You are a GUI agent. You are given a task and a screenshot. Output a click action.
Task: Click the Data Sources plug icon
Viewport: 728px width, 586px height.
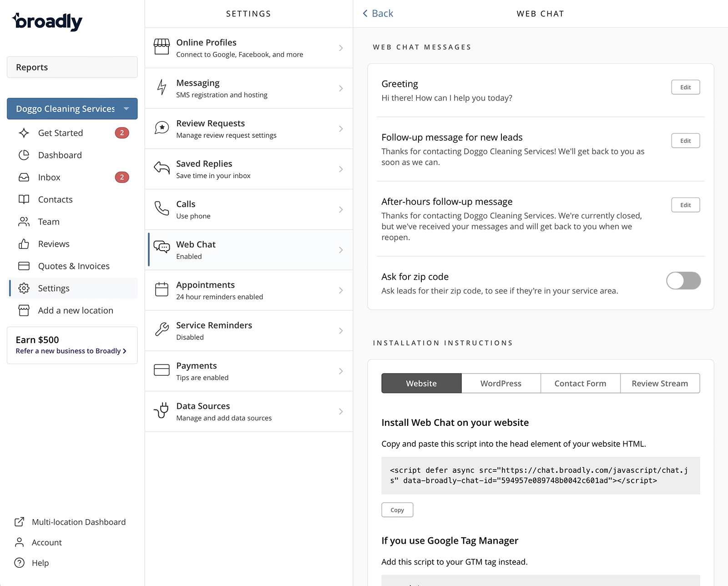coord(162,410)
